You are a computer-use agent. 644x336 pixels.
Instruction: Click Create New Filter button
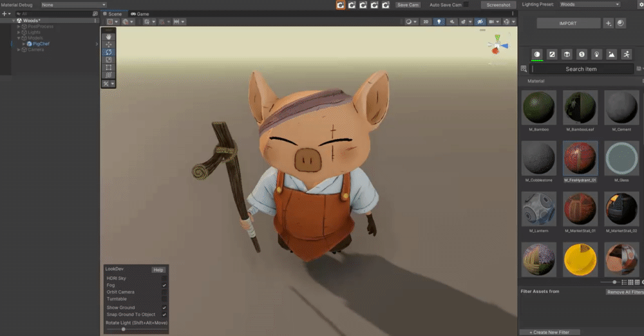tap(549, 332)
